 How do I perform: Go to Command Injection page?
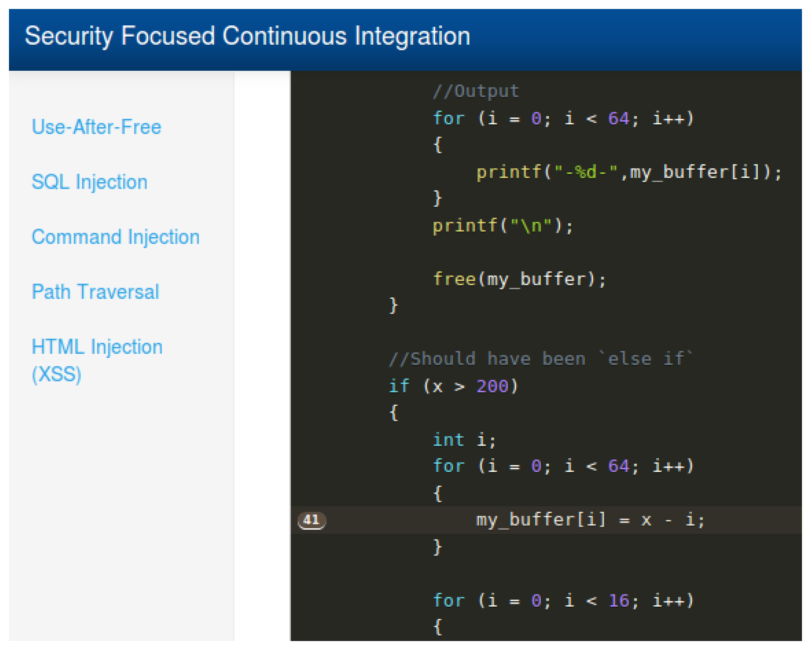coord(116,237)
